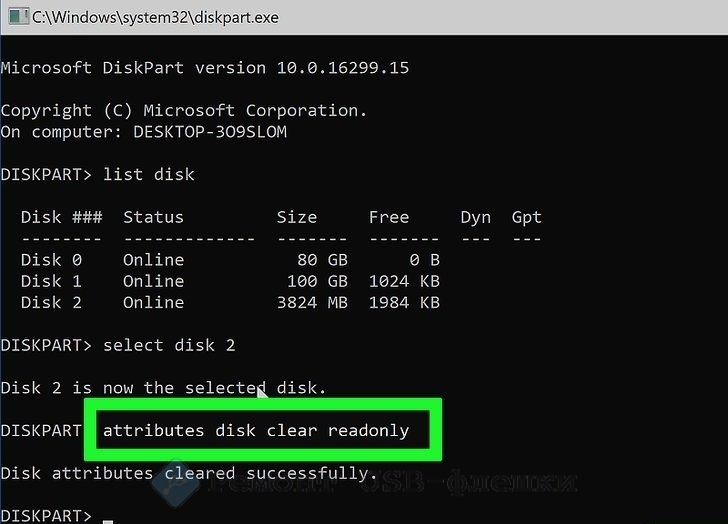Click the Disk 2 row in the list
This screenshot has width=728, height=524.
pyautogui.click(x=230, y=303)
